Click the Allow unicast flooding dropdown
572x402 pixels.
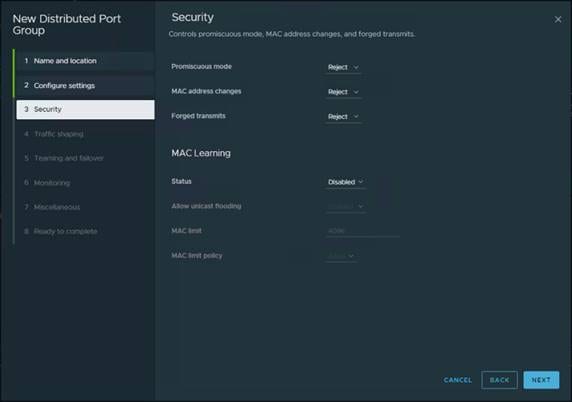point(345,206)
